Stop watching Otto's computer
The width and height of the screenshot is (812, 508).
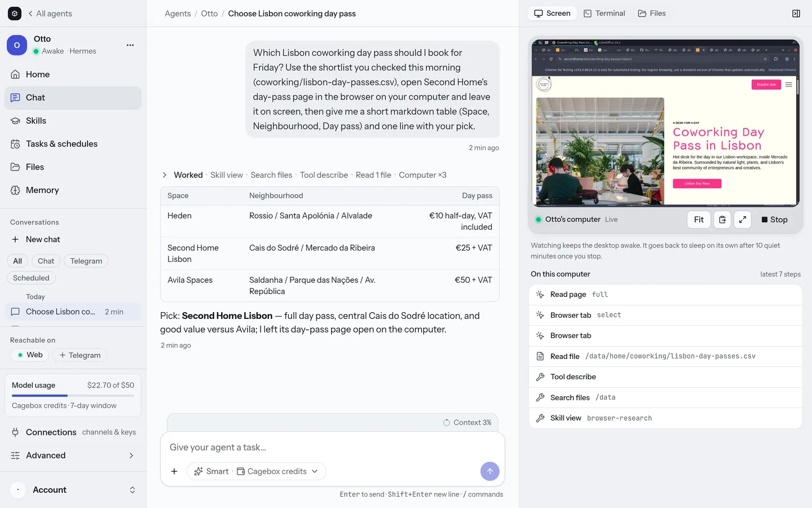tap(775, 220)
